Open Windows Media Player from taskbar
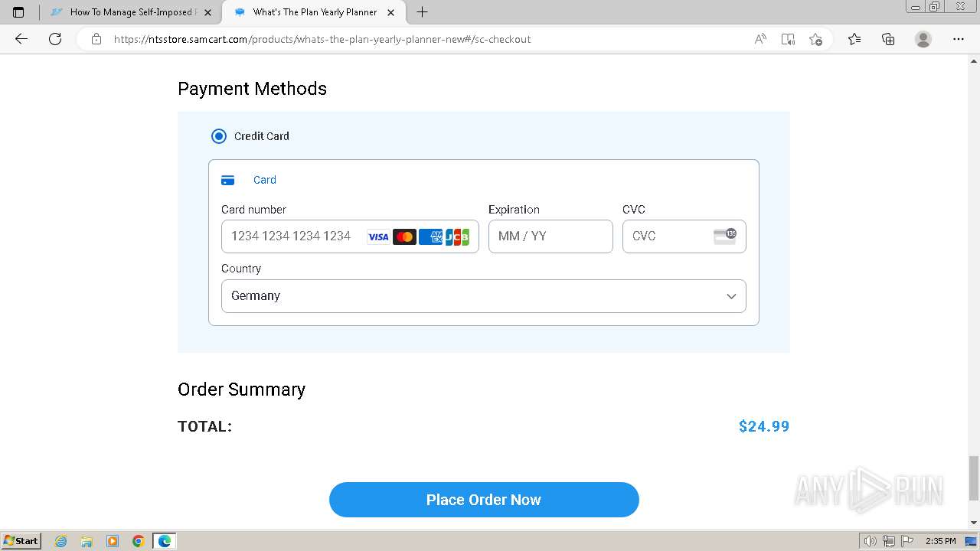 [113, 541]
